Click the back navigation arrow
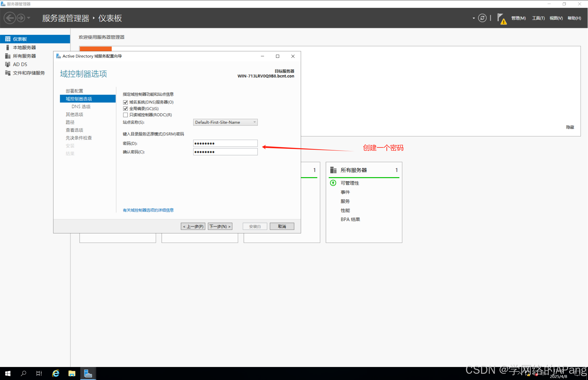This screenshot has height=380, width=588. [10, 18]
